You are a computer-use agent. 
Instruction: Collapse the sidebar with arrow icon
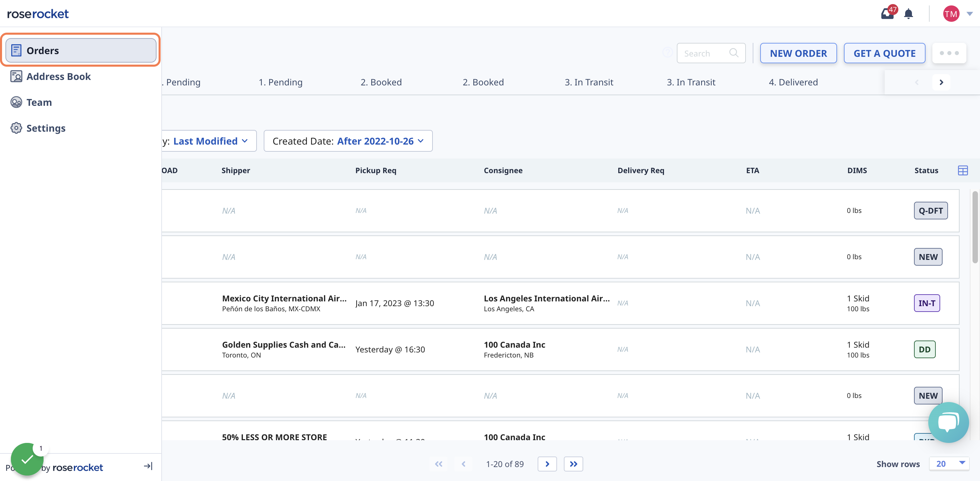(148, 466)
